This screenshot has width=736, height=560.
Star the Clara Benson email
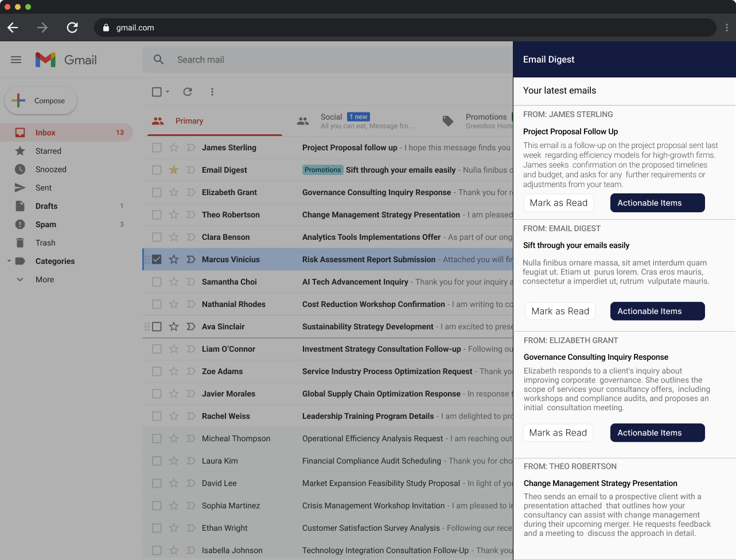[174, 237]
